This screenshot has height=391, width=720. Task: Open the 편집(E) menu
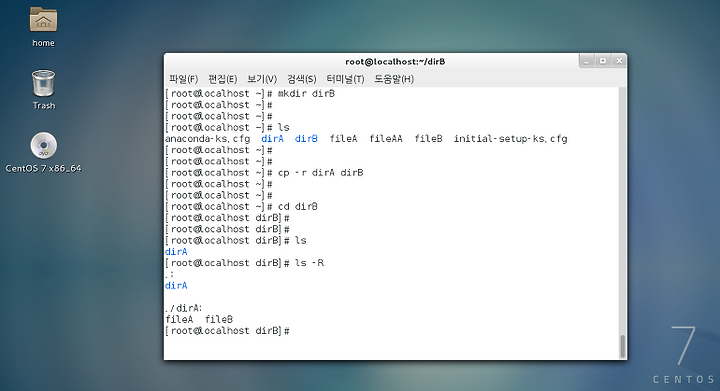pyautogui.click(x=223, y=79)
